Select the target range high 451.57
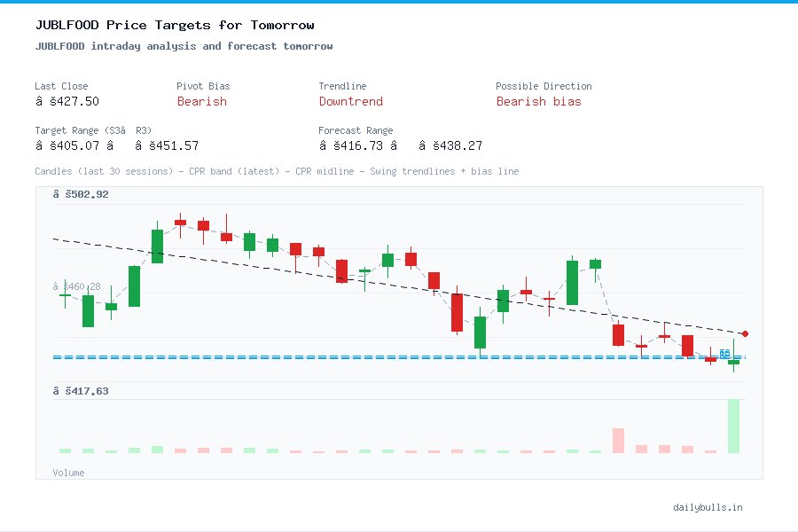Screen dimensions: 798x532 pyautogui.click(x=167, y=145)
